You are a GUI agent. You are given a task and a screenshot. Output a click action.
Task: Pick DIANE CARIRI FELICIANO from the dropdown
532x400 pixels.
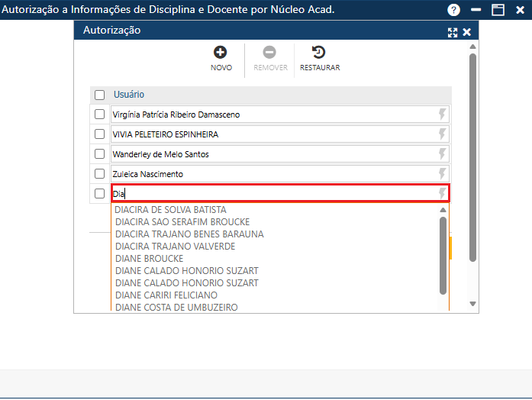click(x=166, y=295)
